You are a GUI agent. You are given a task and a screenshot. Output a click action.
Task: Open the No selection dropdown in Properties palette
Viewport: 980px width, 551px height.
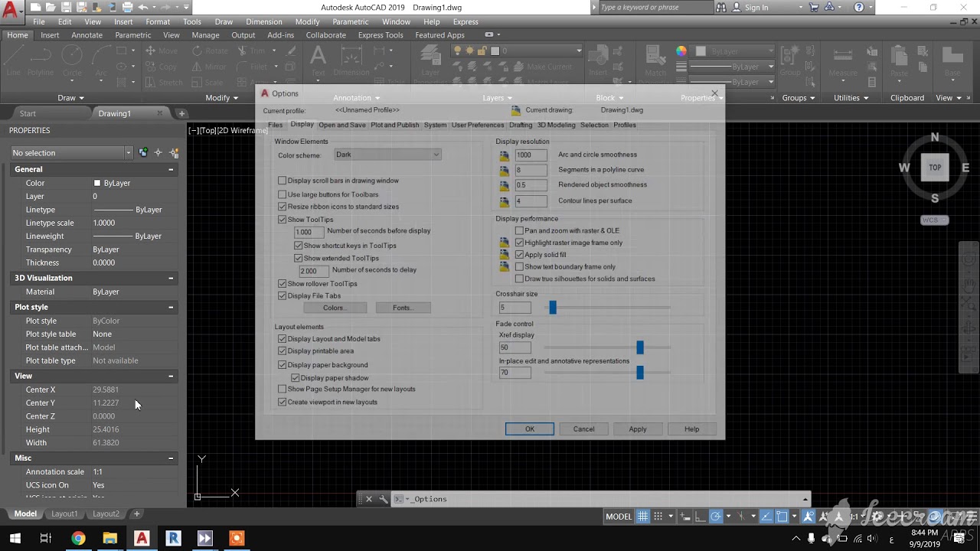72,153
